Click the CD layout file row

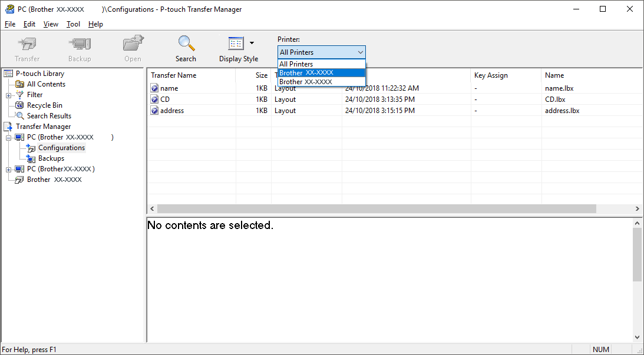165,99
